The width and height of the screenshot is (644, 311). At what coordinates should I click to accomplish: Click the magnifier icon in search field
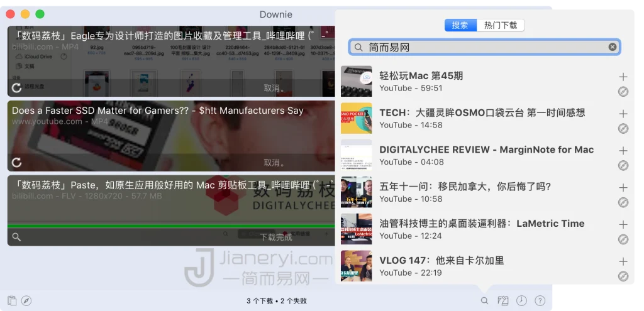tap(358, 48)
